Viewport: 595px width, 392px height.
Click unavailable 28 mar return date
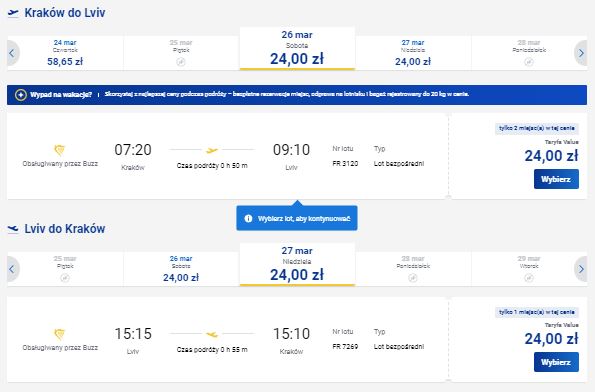[x=413, y=269]
